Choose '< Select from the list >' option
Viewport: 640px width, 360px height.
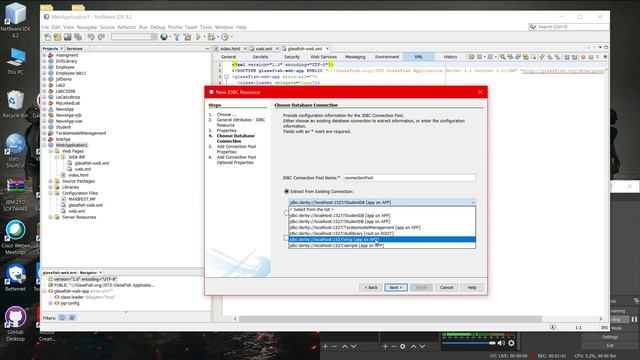pos(382,209)
